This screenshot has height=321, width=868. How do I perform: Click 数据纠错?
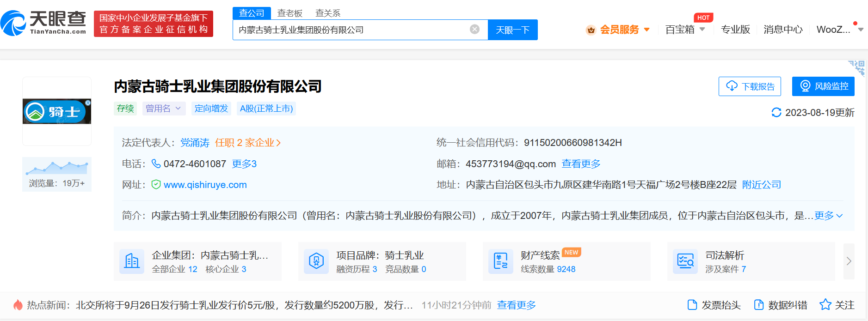[781, 305]
